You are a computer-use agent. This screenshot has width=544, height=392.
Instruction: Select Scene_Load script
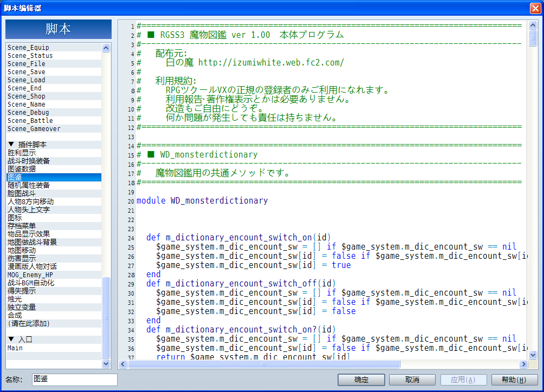click(x=54, y=80)
